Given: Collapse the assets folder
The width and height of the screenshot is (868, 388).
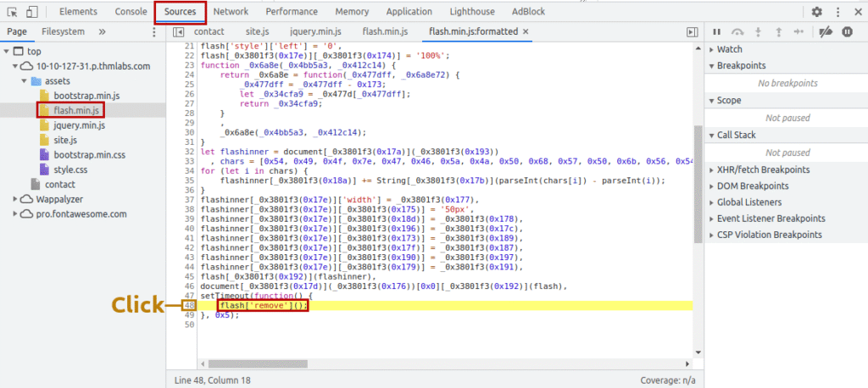Looking at the screenshot, I should point(23,80).
